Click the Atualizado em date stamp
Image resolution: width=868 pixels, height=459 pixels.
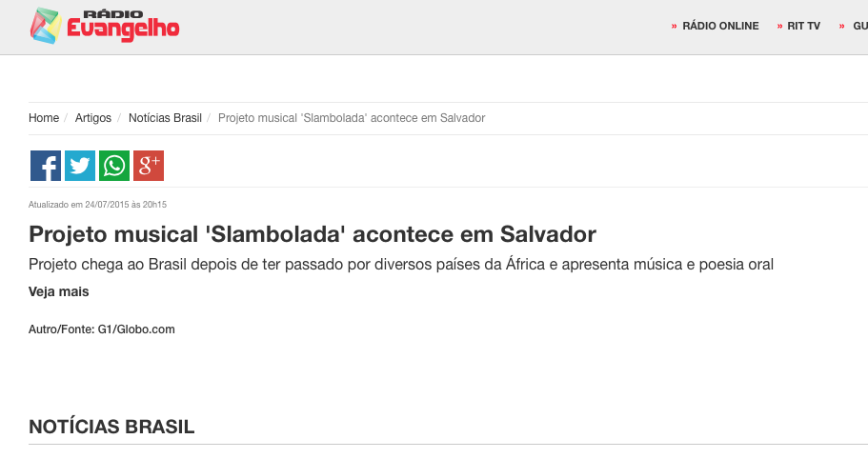pyautogui.click(x=97, y=205)
